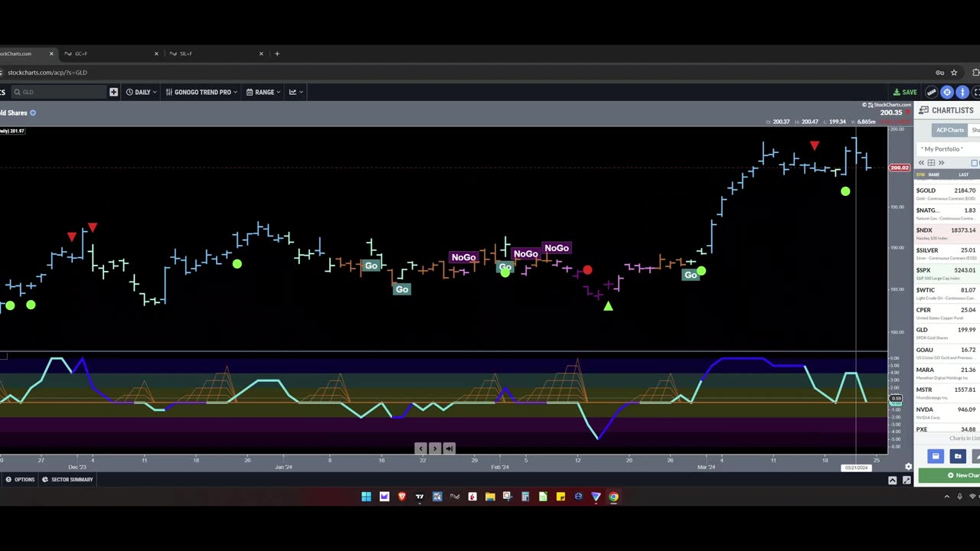The height and width of the screenshot is (551, 980).
Task: Open the GONOGO TREND PRO style dropdown
Action: point(202,92)
